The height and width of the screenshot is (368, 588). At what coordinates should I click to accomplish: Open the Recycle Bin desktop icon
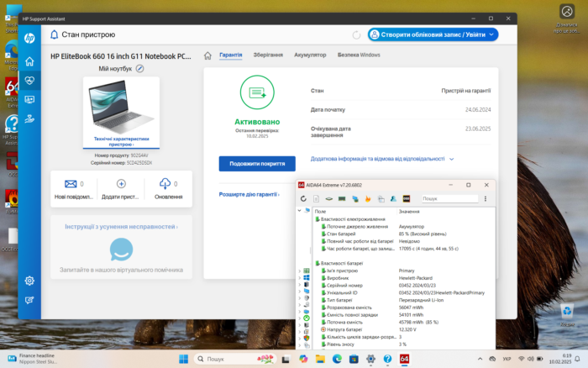pos(567,315)
